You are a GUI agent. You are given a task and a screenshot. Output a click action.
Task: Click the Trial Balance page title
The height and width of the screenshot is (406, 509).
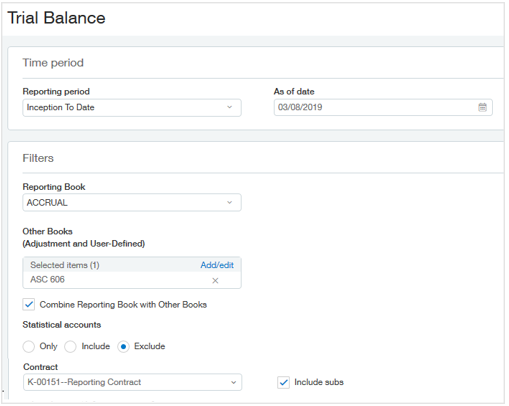[x=56, y=18]
